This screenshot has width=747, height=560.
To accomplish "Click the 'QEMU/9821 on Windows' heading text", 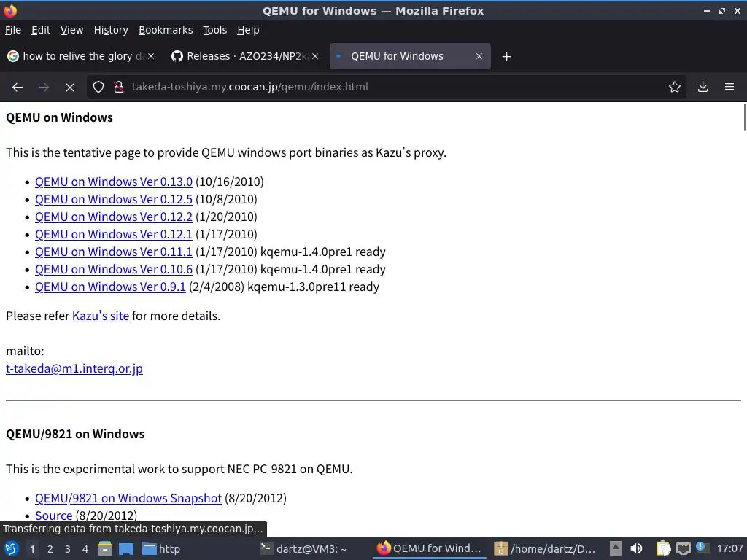I will pos(75,435).
